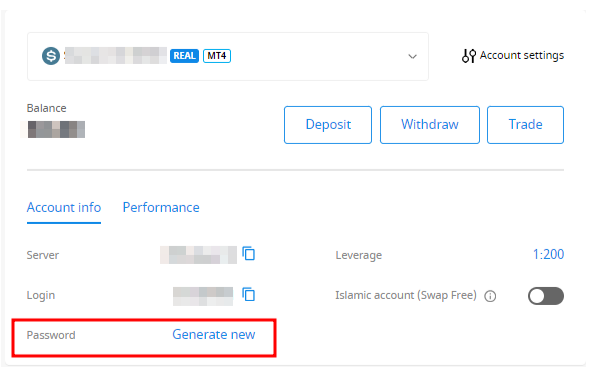
Task: Click the Balance label
Action: click(x=46, y=108)
